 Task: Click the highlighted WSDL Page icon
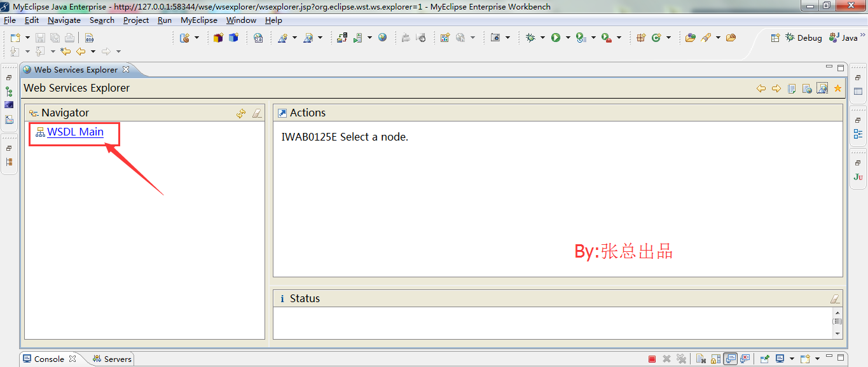pyautogui.click(x=822, y=88)
